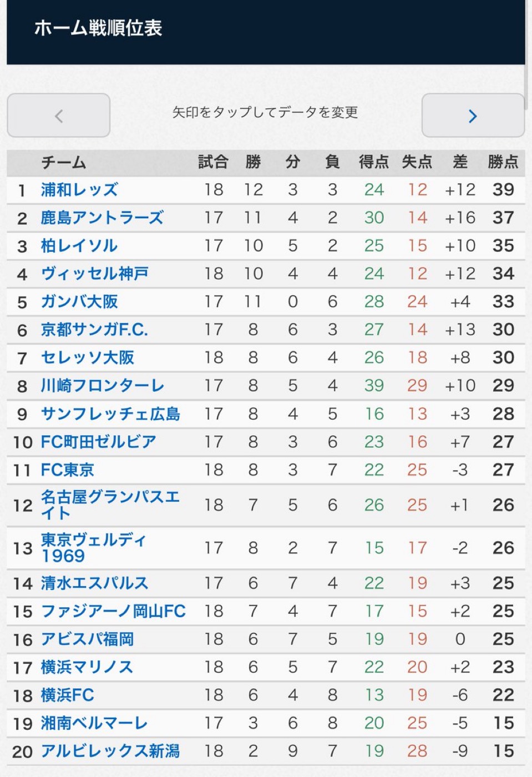Open アルビレックス新潟 team link
The height and width of the screenshot is (777, 532).
[110, 751]
